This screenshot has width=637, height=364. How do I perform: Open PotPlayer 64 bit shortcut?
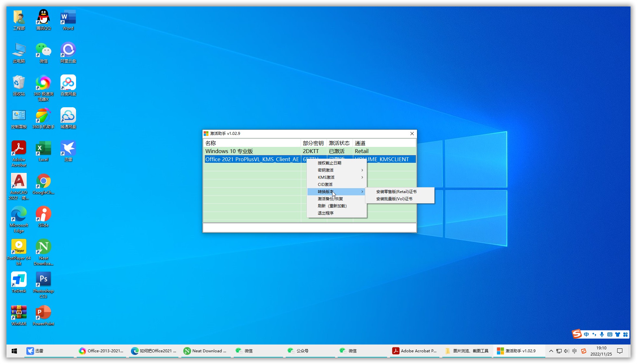click(x=19, y=252)
